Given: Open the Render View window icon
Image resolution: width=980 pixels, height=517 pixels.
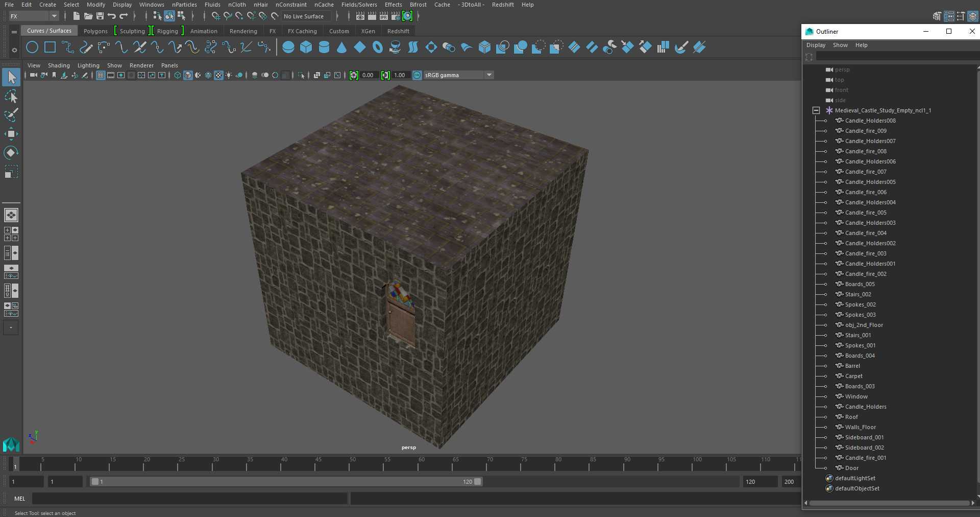Looking at the screenshot, I should 360,16.
